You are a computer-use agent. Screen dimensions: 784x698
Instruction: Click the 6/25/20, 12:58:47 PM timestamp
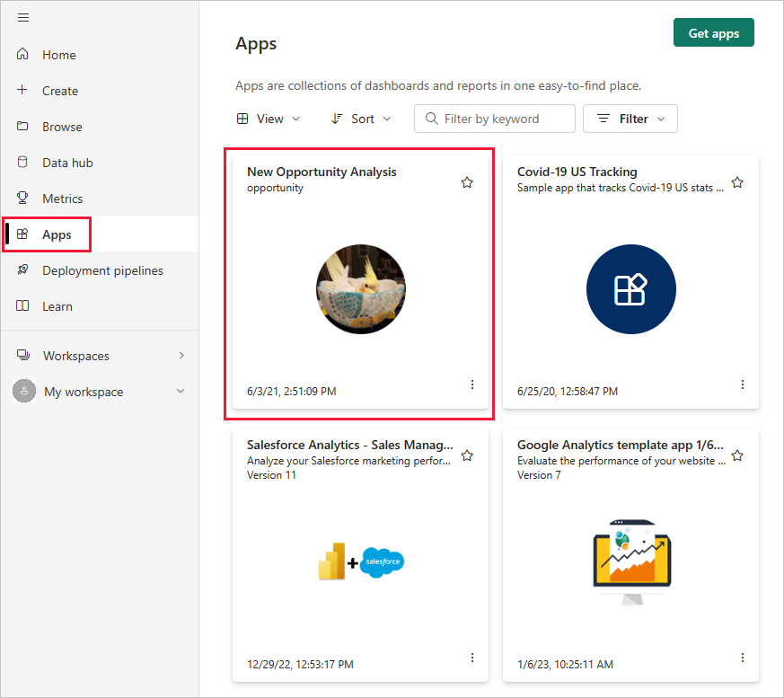[x=568, y=392]
